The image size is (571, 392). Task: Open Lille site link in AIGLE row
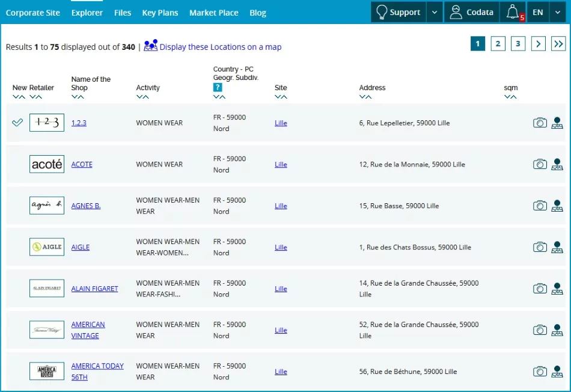(x=281, y=247)
